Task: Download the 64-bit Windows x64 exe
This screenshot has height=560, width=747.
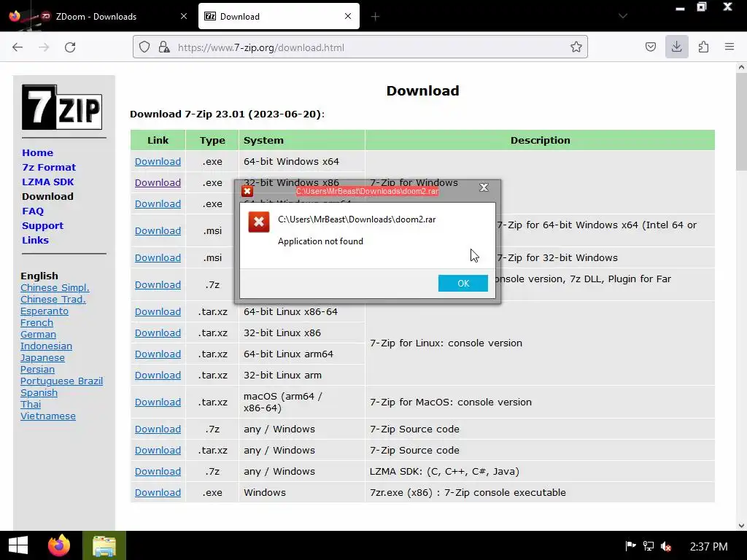Action: 158,161
